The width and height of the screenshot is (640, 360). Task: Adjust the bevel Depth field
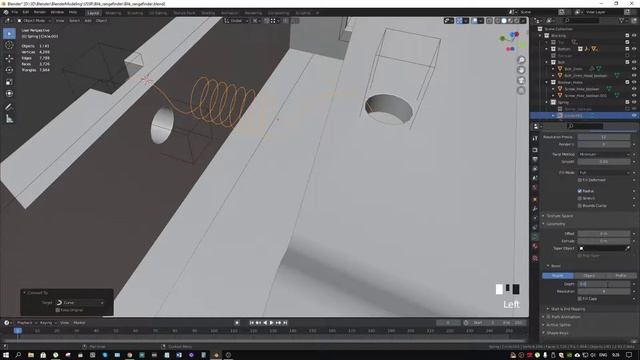[604, 284]
